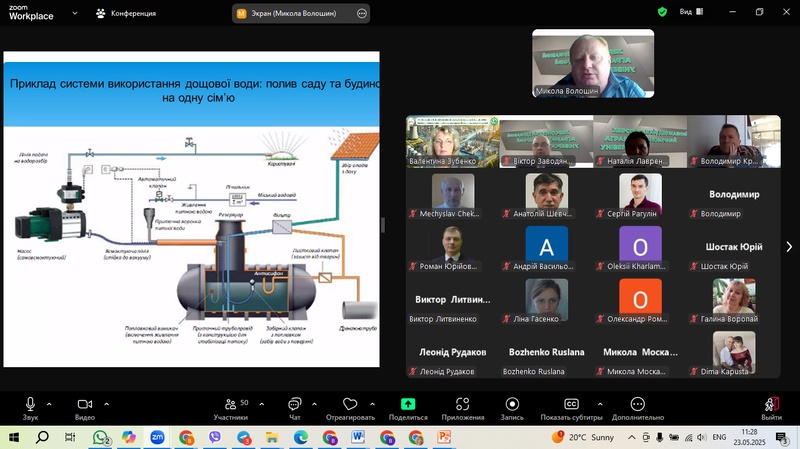Click the green encryption shield icon

click(x=662, y=12)
